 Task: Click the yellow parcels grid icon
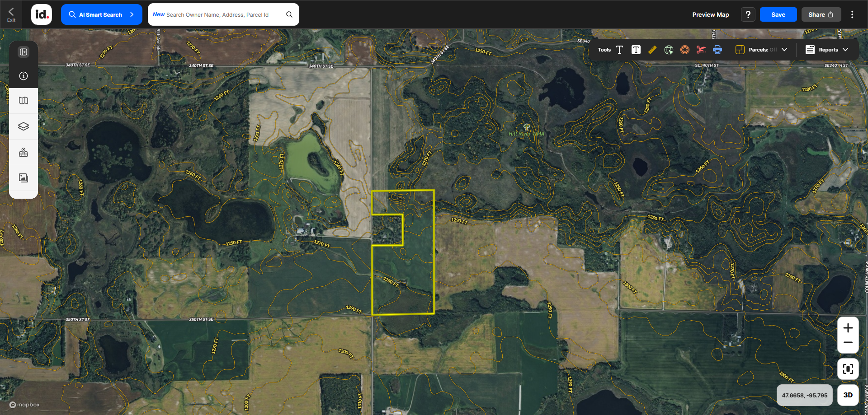pyautogui.click(x=740, y=50)
